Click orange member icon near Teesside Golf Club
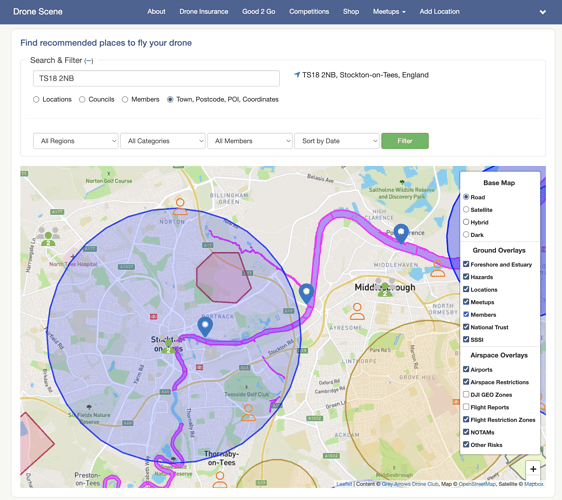 point(248,413)
